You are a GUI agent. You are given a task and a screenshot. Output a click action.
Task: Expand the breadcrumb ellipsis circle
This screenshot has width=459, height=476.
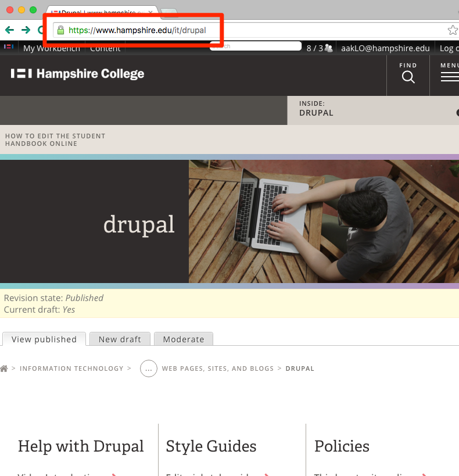[x=148, y=368]
